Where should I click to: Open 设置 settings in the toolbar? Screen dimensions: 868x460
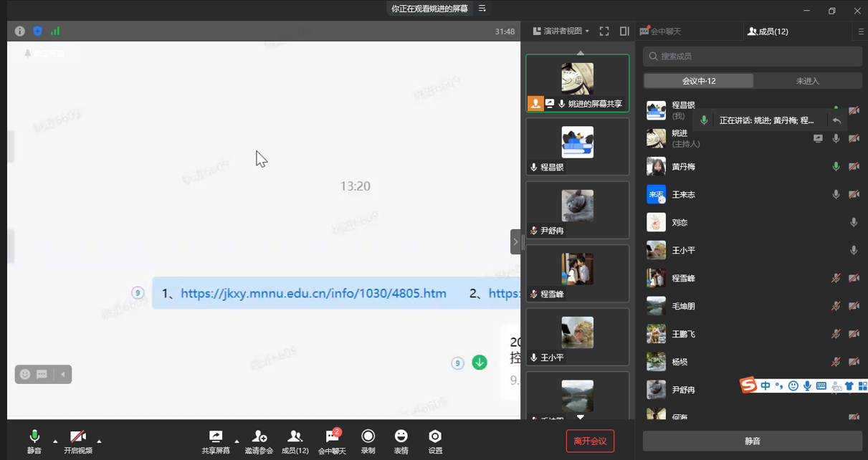435,436
